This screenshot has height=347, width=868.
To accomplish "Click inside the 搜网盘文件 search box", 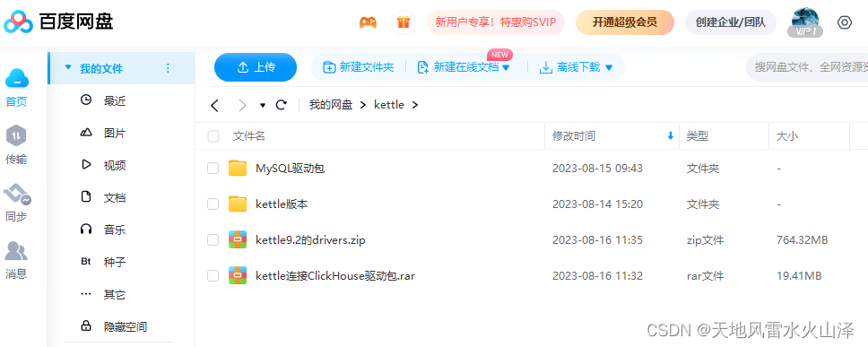I will [x=807, y=67].
